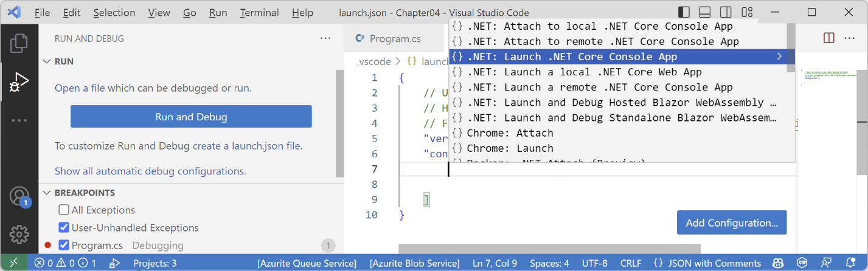868x271 pixels.
Task: Enable All Exceptions breakpoint checkbox
Action: pos(64,210)
